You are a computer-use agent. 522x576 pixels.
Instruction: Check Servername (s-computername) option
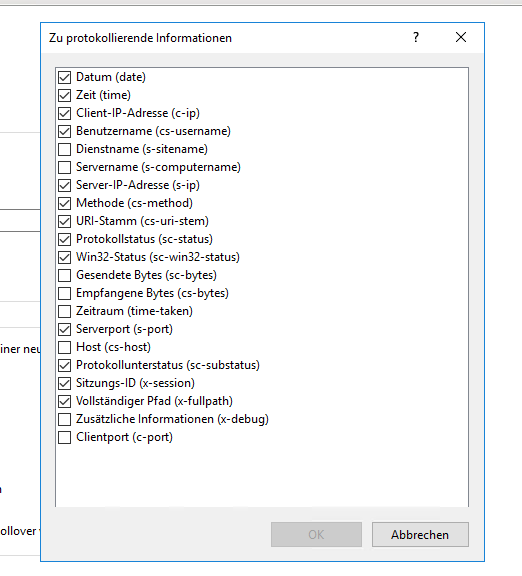[x=65, y=167]
